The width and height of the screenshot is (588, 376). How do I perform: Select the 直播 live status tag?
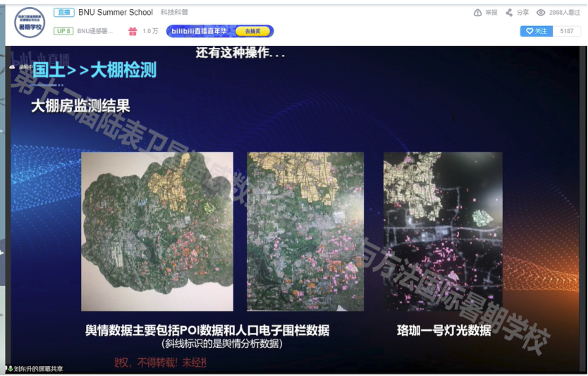63,13
